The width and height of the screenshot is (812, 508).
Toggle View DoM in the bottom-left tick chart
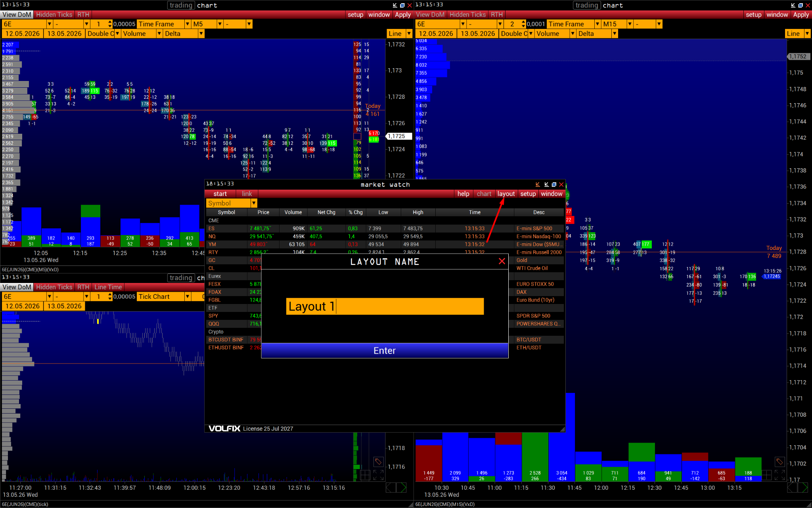coord(17,287)
